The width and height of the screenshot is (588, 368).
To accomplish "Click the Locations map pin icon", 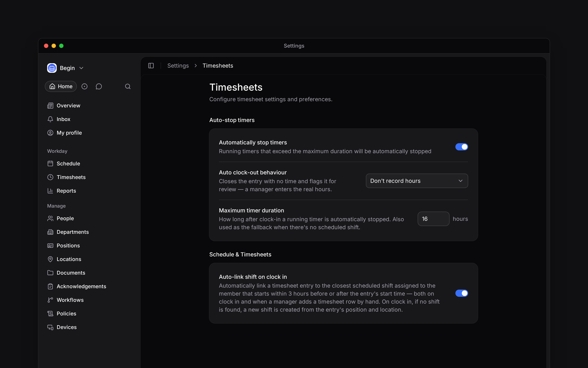I will tap(50, 259).
